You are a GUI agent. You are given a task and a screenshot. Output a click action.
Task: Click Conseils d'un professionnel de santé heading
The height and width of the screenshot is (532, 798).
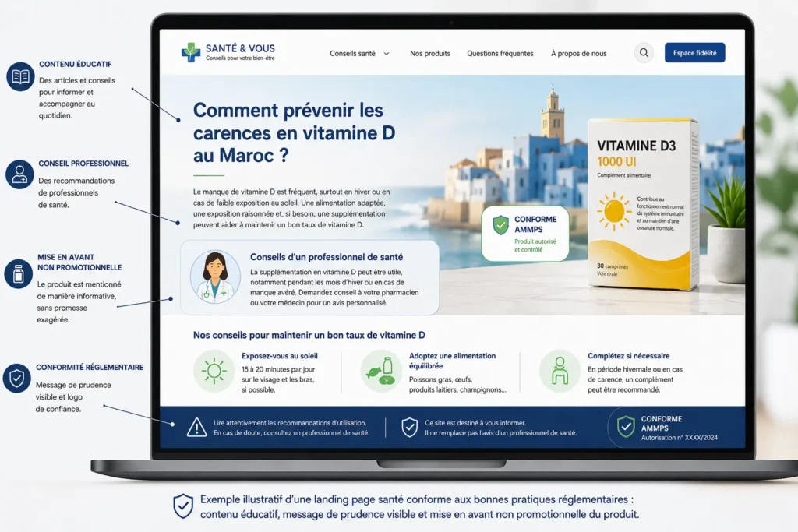pos(327,257)
